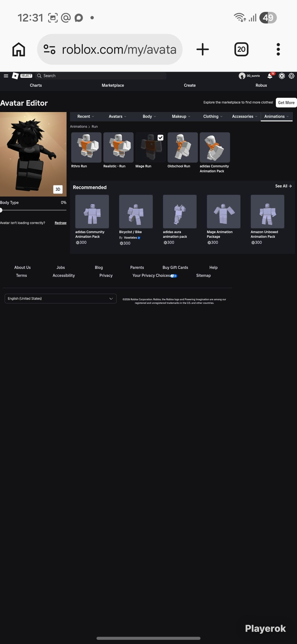Select the Realistic - Run animation thumbnail
The image size is (297, 644).
119,147
